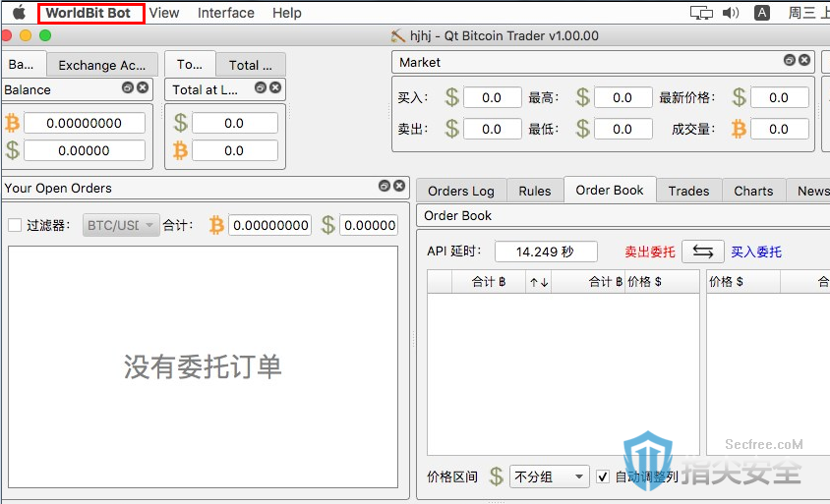The width and height of the screenshot is (830, 504).
Task: Click the Total at Last bitcoin value field
Action: (234, 150)
